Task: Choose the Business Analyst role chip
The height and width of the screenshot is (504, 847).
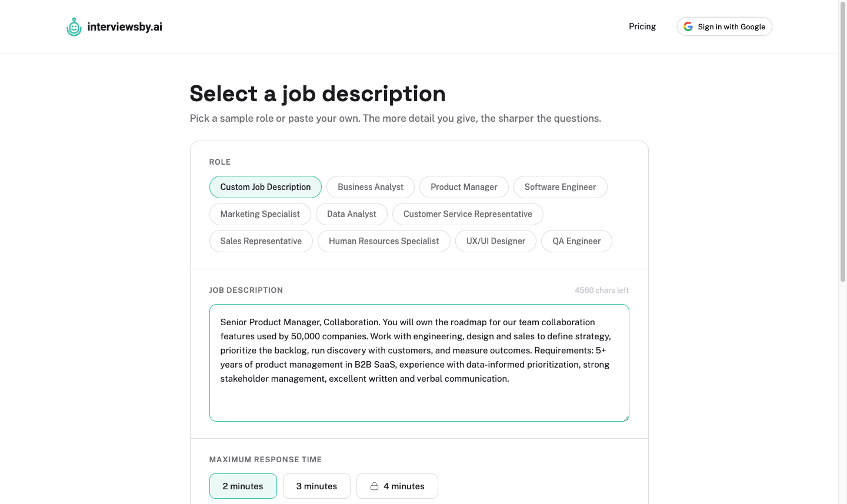Action: [x=371, y=187]
